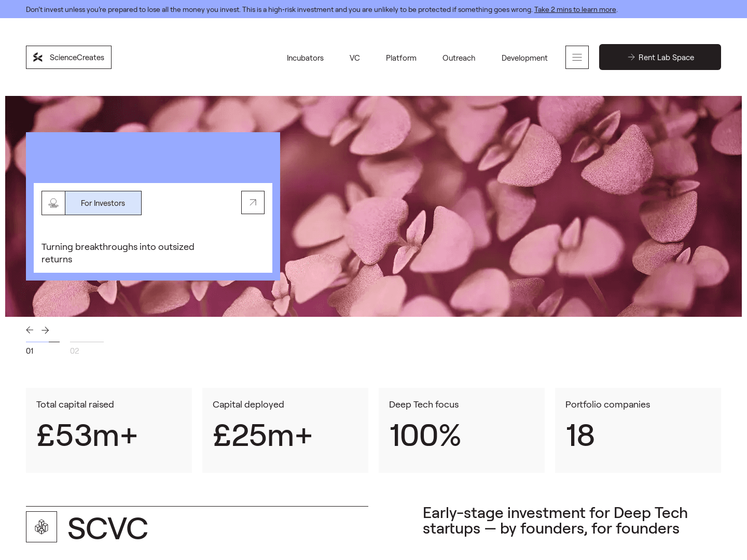The width and height of the screenshot is (747, 560).
Task: Open the Platform menu item
Action: tap(401, 58)
